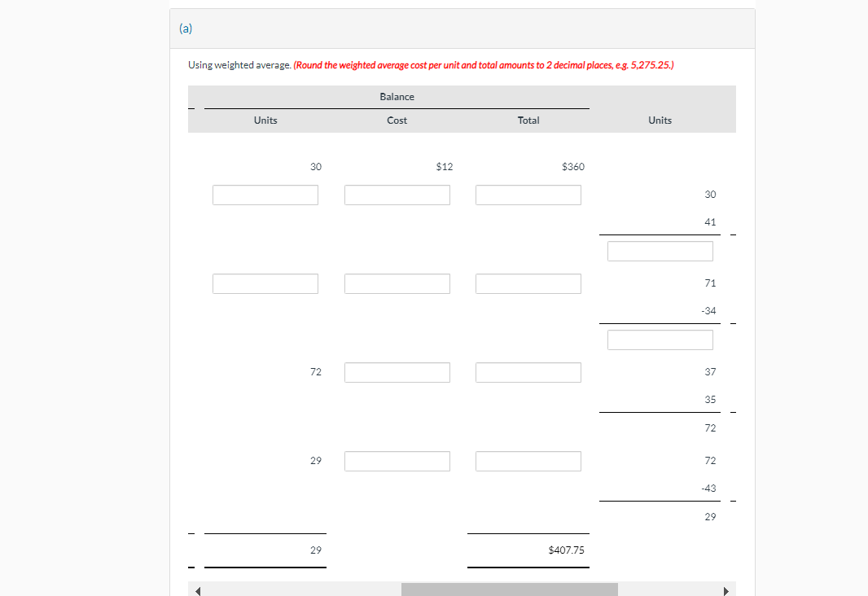Click the Cost input box beside 72 units
Viewport: 868px width, 596px height.
tap(397, 372)
